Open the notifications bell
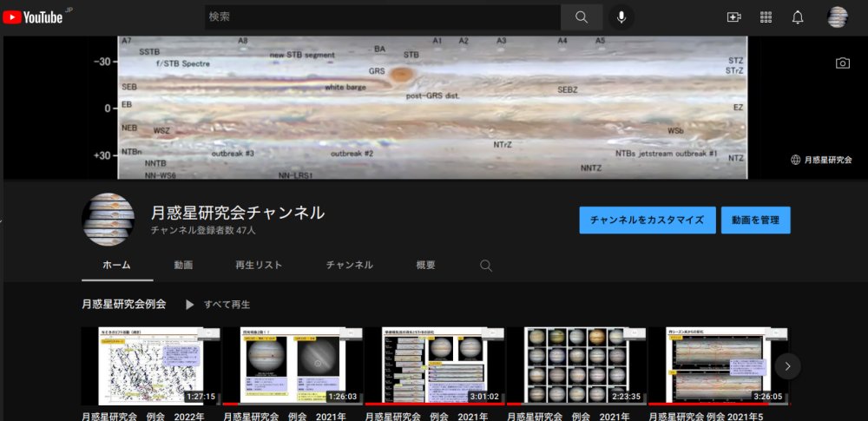The height and width of the screenshot is (421, 868). [798, 17]
